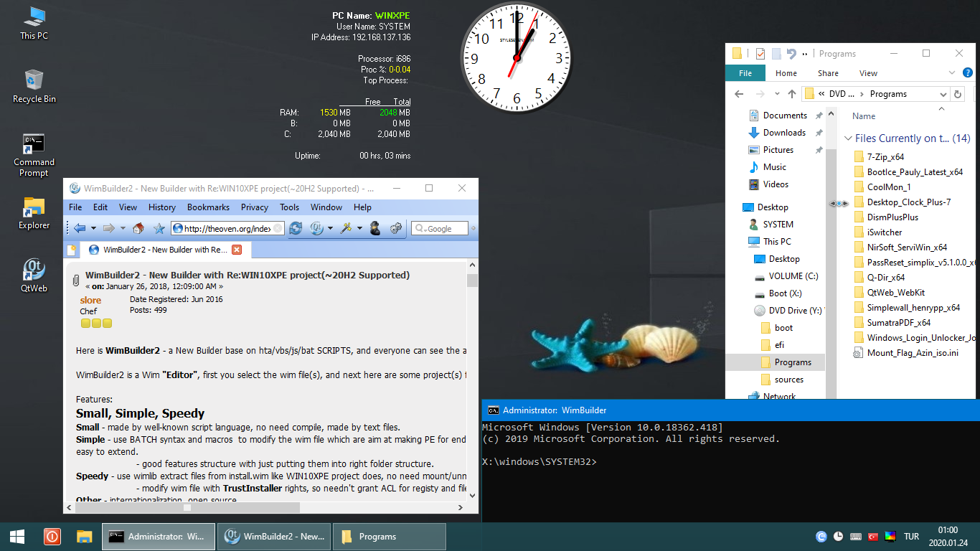Screen dimensions: 980x551
Task: Open QtWeb desktop shortcut
Action: 34,275
